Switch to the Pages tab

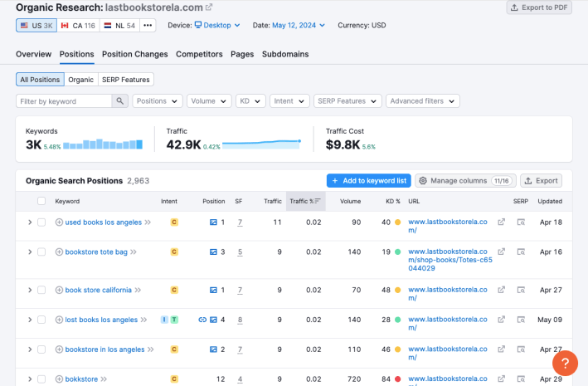coord(242,54)
